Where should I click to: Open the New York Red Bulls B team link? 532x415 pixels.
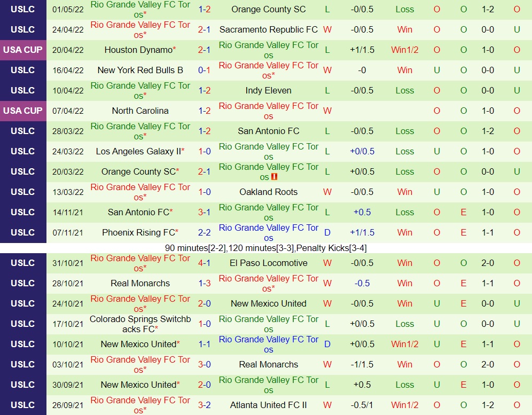click(140, 71)
